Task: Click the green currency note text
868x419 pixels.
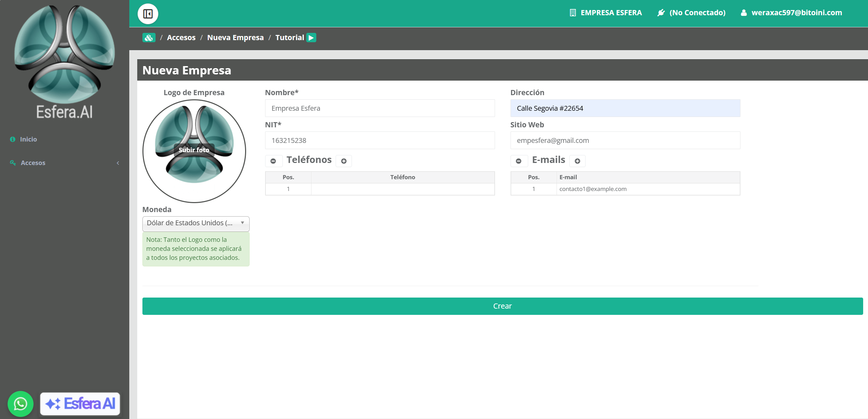Action: pyautogui.click(x=196, y=249)
